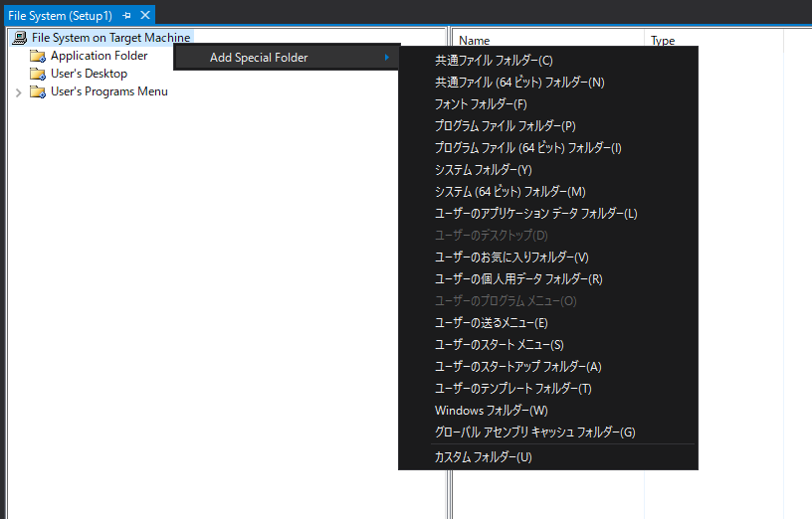Choose フォント フォルダー(F)

548,104
